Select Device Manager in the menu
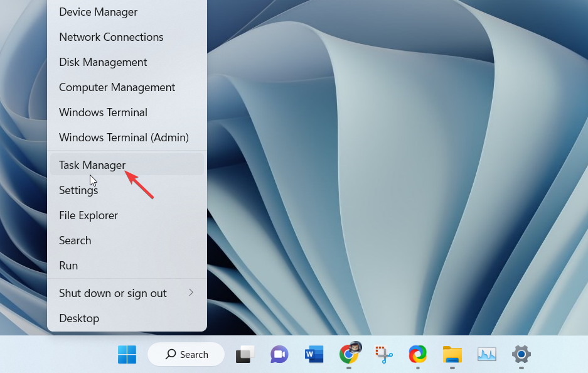 [127, 12]
